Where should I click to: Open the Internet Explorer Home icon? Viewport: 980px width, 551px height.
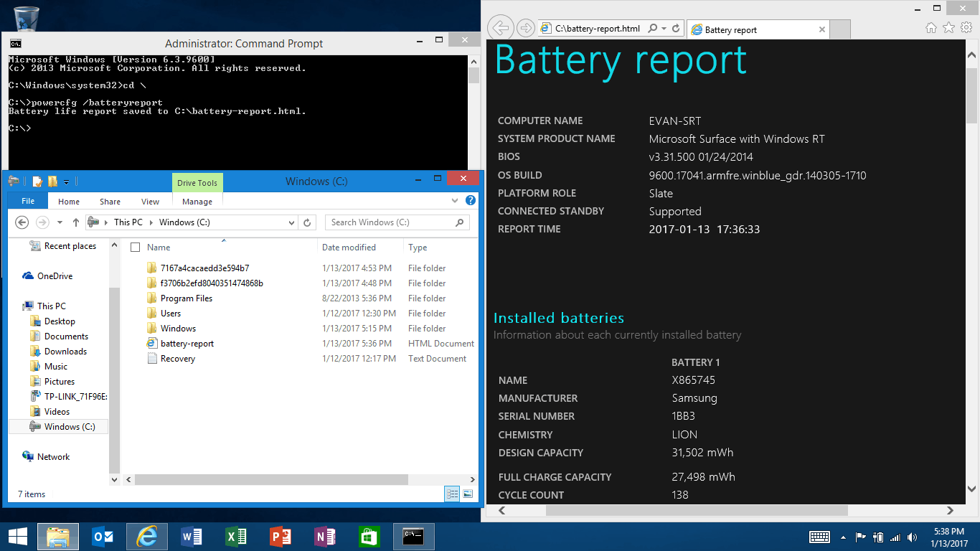pyautogui.click(x=931, y=27)
